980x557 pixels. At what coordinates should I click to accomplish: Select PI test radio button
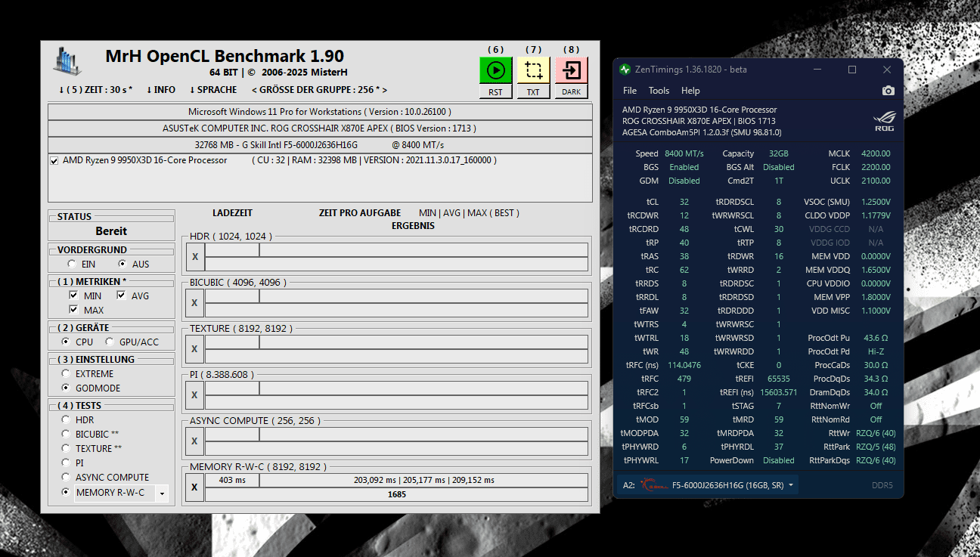click(x=66, y=463)
